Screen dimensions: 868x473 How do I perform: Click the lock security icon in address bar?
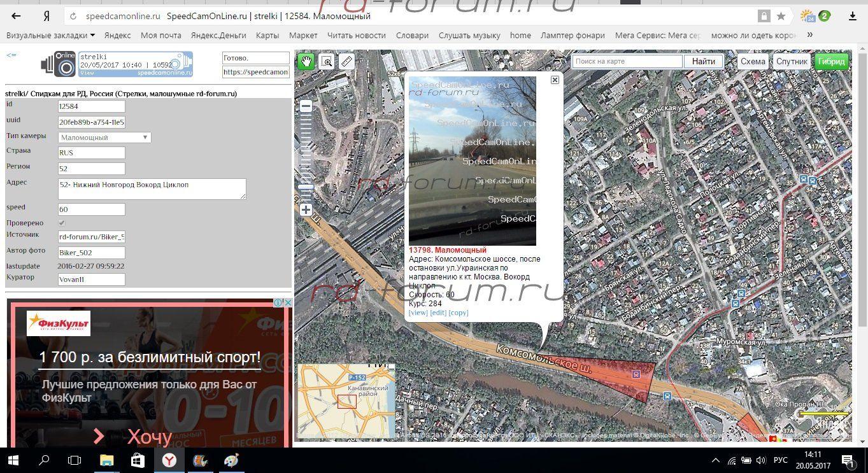point(763,16)
